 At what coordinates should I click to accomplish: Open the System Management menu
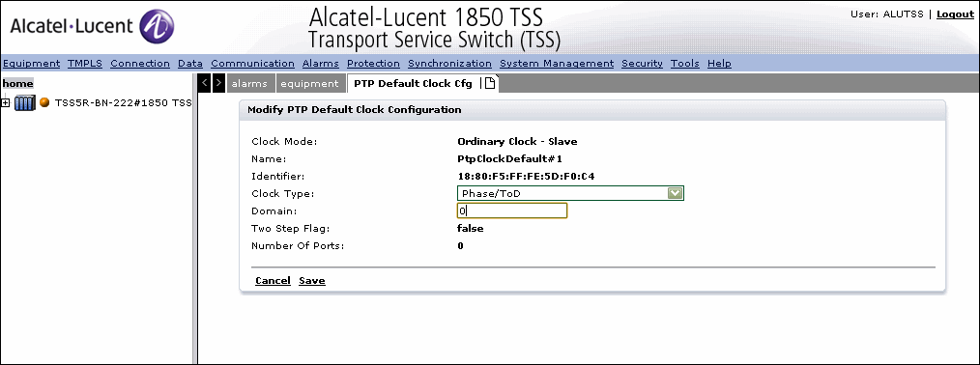point(557,63)
